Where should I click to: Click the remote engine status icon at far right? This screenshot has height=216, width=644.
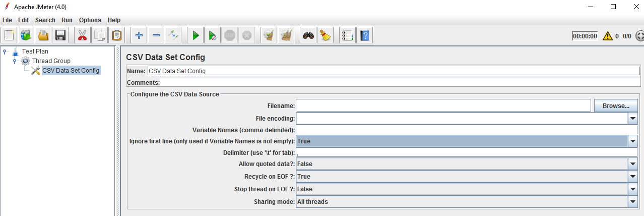pos(639,36)
